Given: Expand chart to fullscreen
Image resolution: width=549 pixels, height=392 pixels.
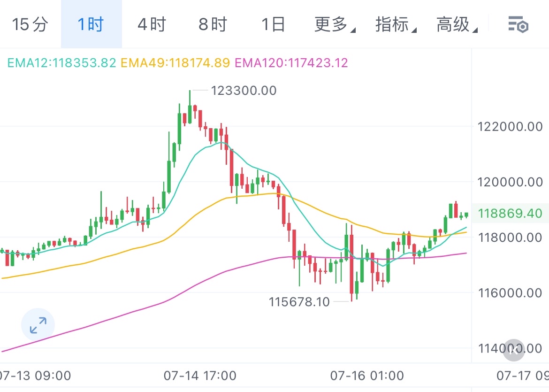Looking at the screenshot, I should pos(38,325).
